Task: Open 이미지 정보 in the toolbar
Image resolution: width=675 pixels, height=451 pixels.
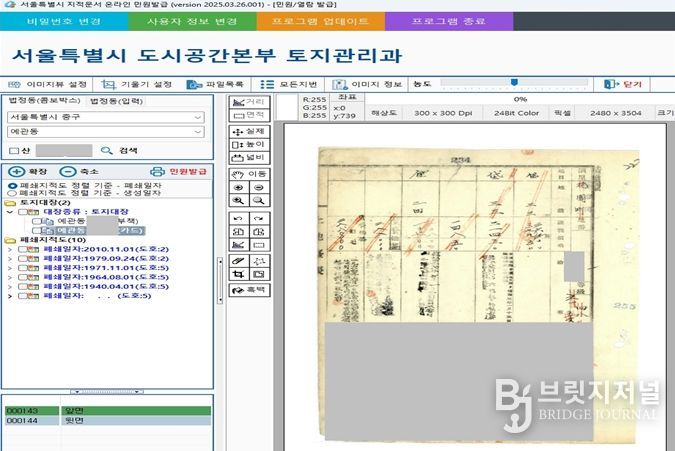Action: pos(367,84)
